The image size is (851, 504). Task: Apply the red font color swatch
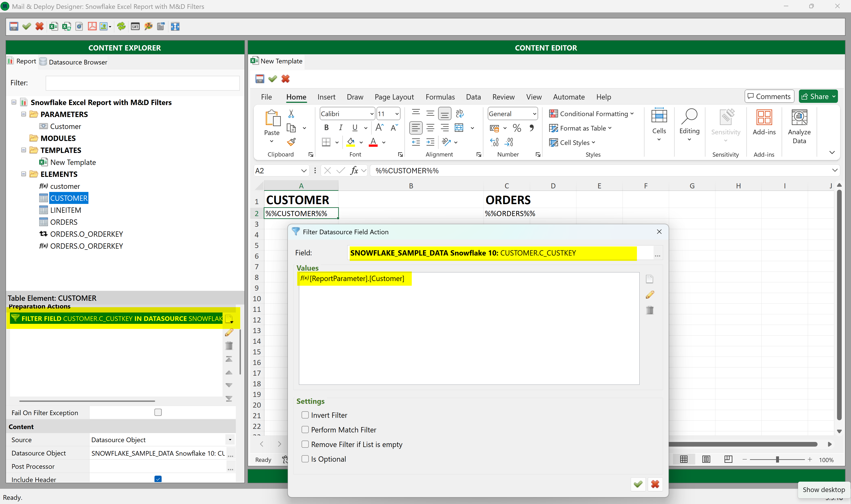coord(373,142)
